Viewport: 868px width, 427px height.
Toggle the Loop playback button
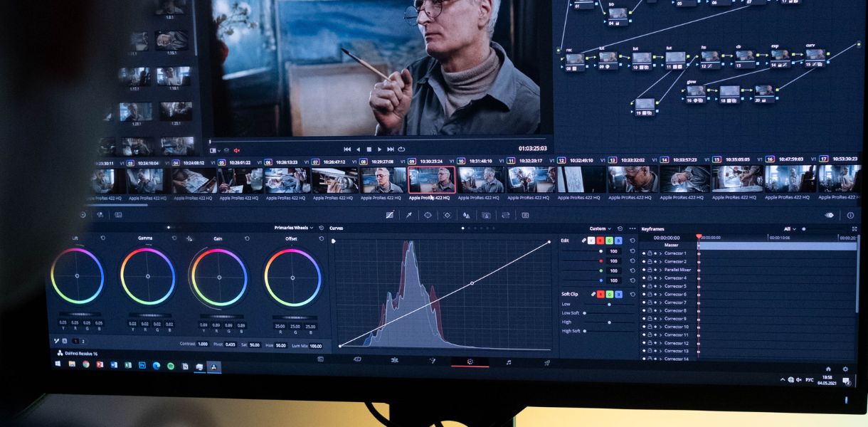pyautogui.click(x=401, y=149)
